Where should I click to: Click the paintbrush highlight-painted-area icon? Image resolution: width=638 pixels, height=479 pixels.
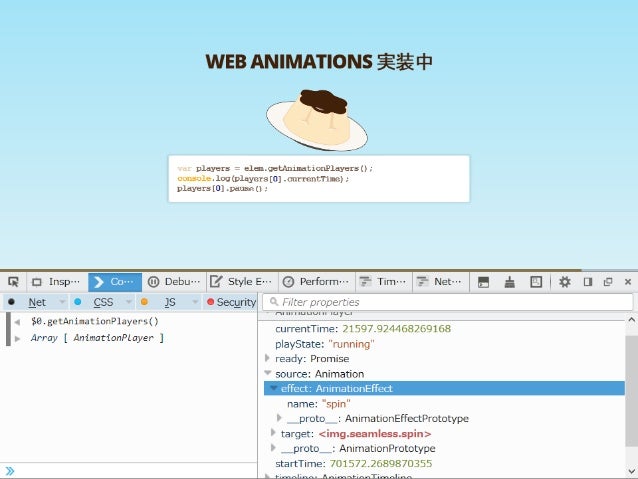(509, 282)
